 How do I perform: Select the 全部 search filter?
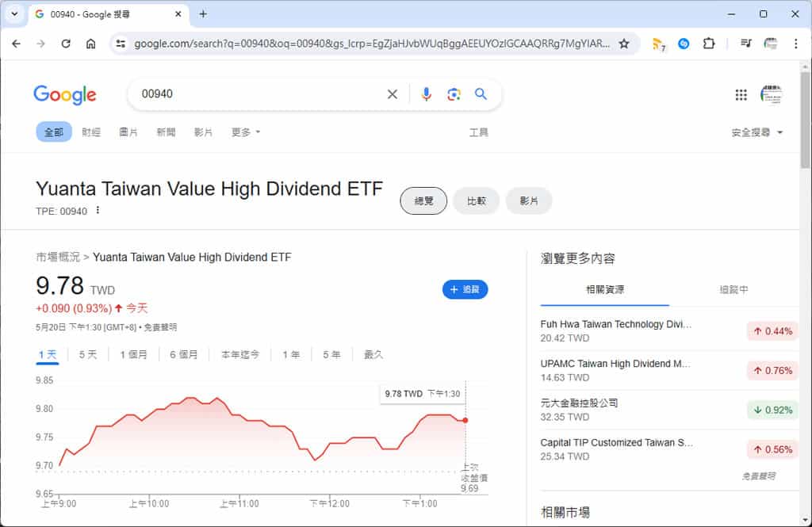(54, 132)
